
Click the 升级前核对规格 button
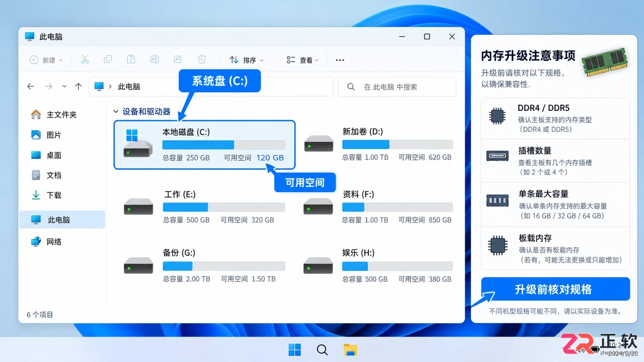[x=555, y=289]
